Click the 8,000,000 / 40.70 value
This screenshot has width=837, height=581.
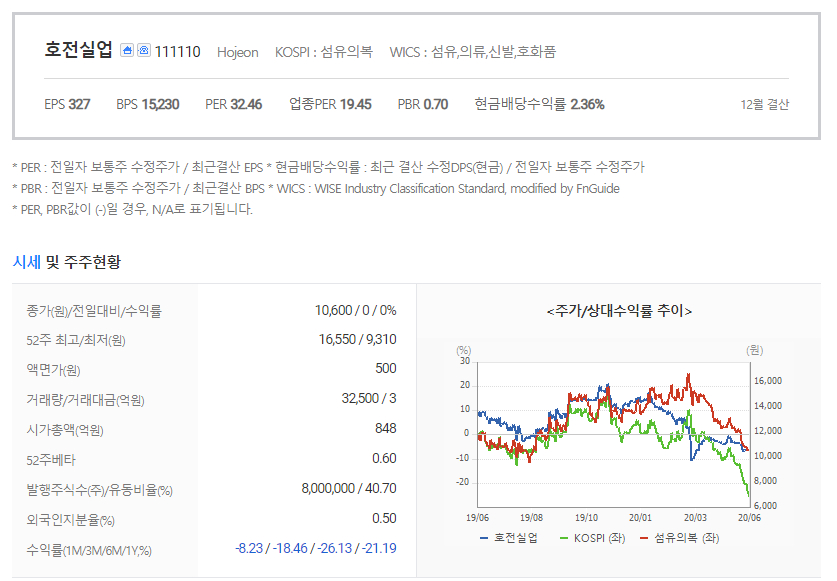point(349,488)
